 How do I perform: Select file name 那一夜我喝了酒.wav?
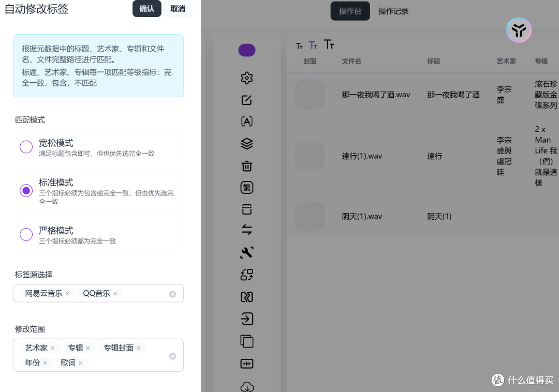coord(376,95)
